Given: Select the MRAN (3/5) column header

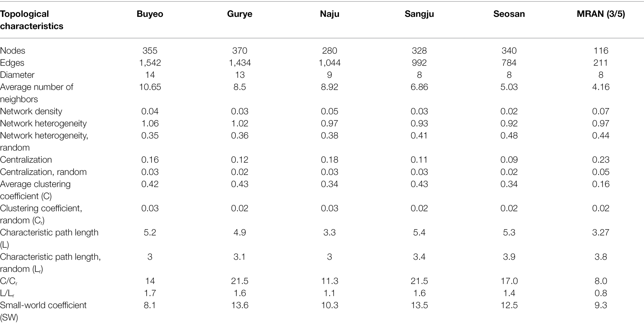Looking at the screenshot, I should pyautogui.click(x=601, y=14).
